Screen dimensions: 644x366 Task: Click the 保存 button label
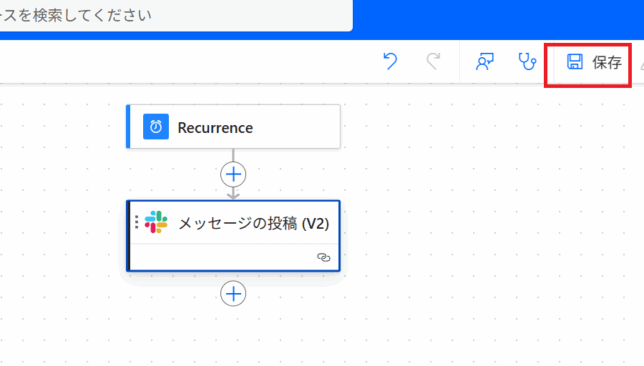(607, 62)
